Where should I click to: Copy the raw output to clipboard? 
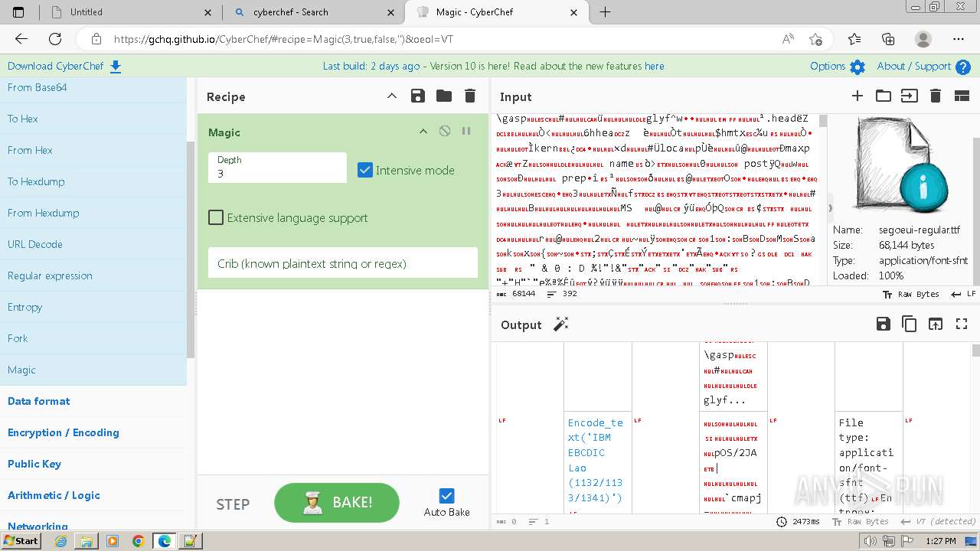click(x=910, y=324)
